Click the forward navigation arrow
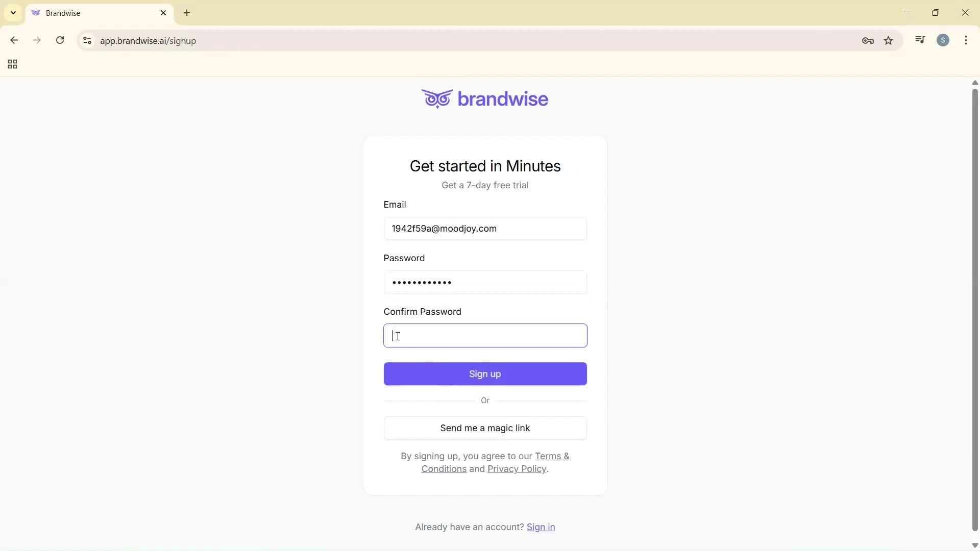This screenshot has width=980, height=551. (37, 40)
